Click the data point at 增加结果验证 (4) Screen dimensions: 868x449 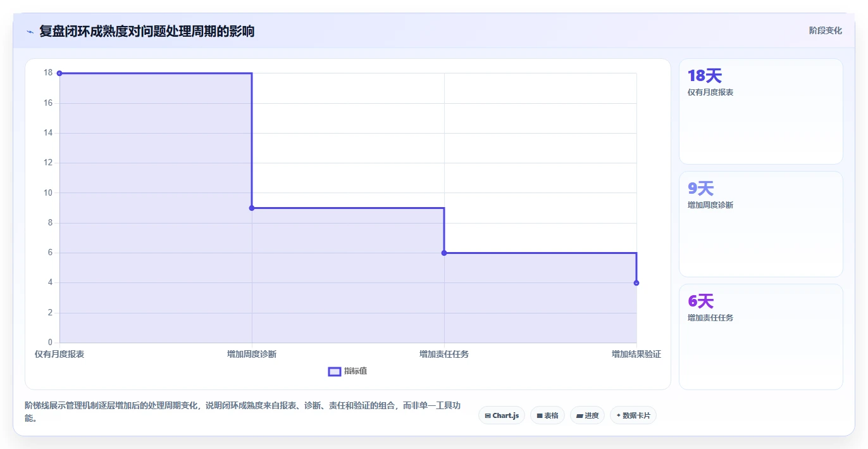point(636,283)
